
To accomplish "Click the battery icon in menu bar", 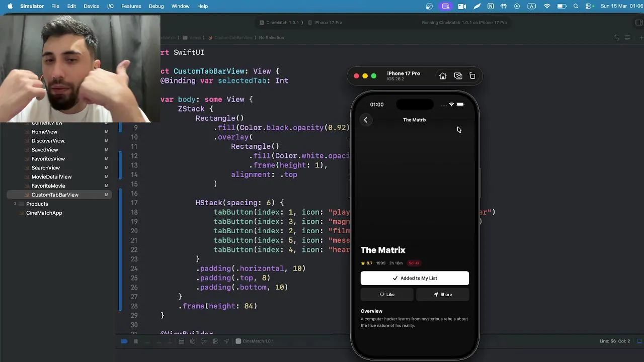I will pyautogui.click(x=561, y=6).
